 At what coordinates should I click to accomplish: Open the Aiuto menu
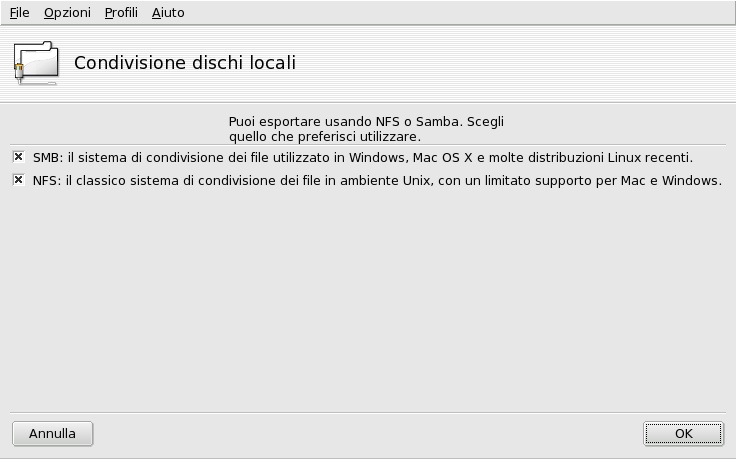168,13
